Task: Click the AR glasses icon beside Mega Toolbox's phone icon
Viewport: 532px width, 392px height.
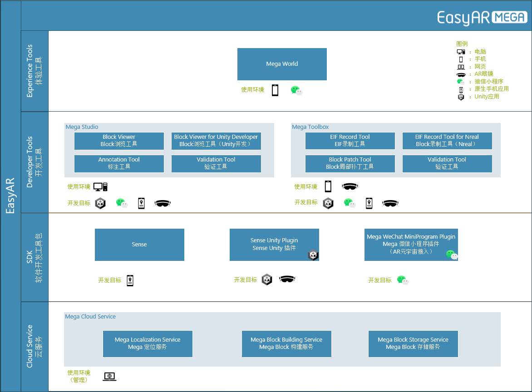Action: [x=350, y=186]
